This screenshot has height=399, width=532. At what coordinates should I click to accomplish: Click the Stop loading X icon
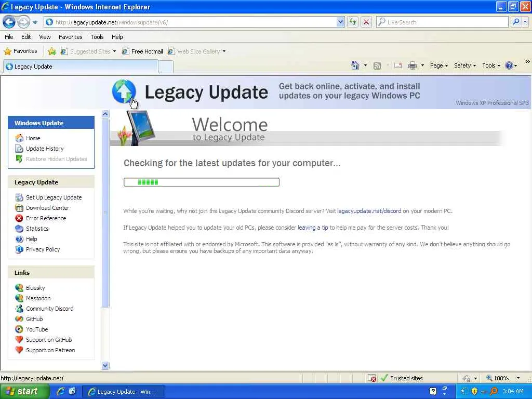tap(366, 22)
